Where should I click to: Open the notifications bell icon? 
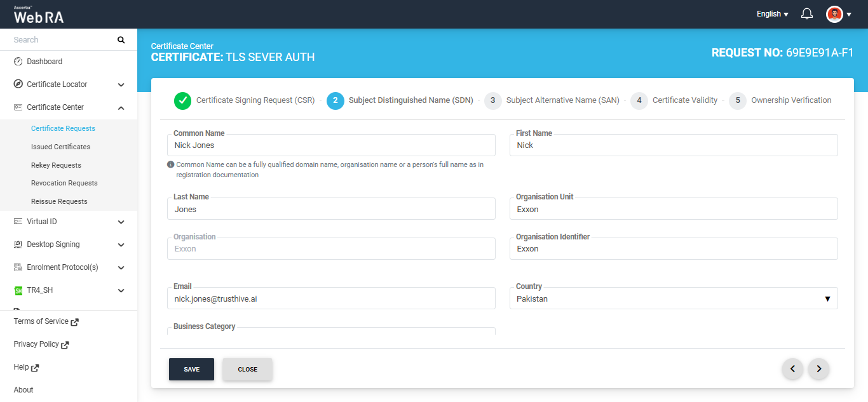[807, 14]
